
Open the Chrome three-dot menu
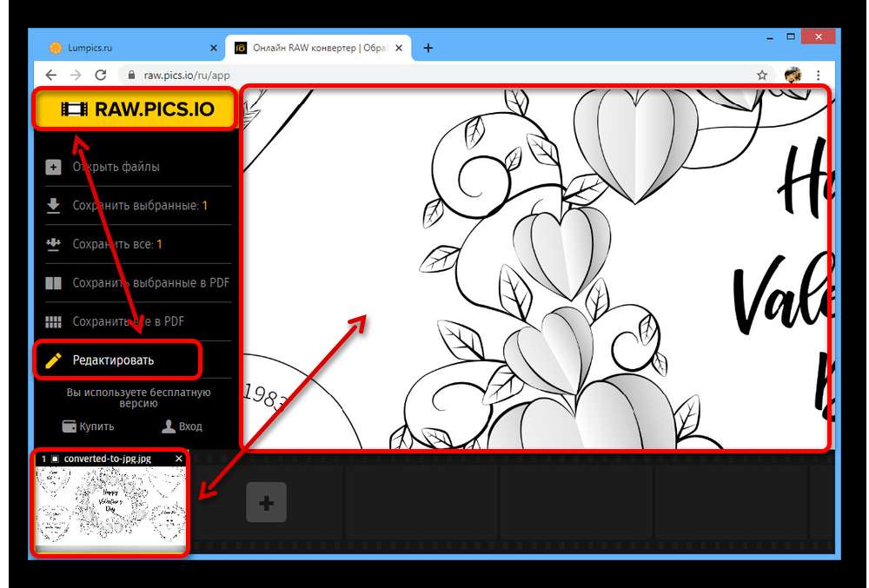819,76
